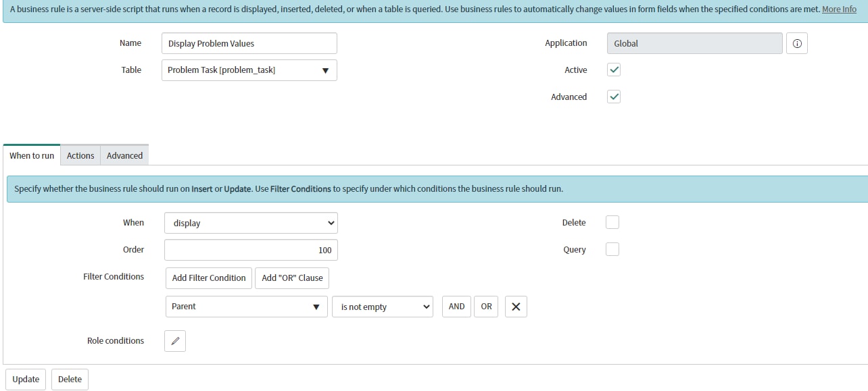Open role conditions with the pencil icon
Screen dimensions: 868x391
point(175,341)
